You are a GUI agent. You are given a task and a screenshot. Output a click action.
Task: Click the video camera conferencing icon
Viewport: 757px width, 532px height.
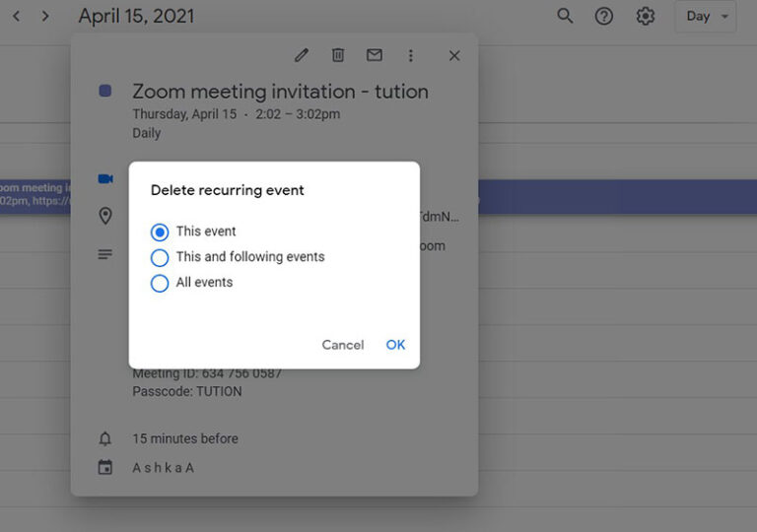click(105, 178)
